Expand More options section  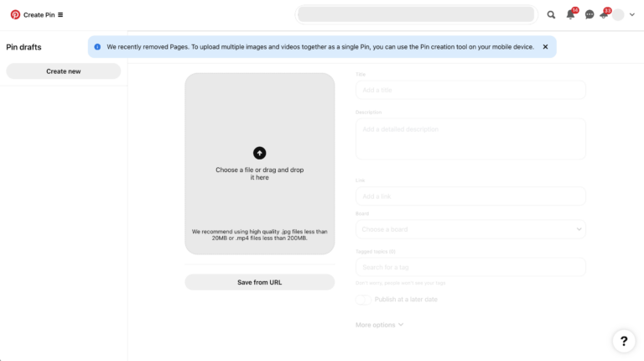point(380,325)
